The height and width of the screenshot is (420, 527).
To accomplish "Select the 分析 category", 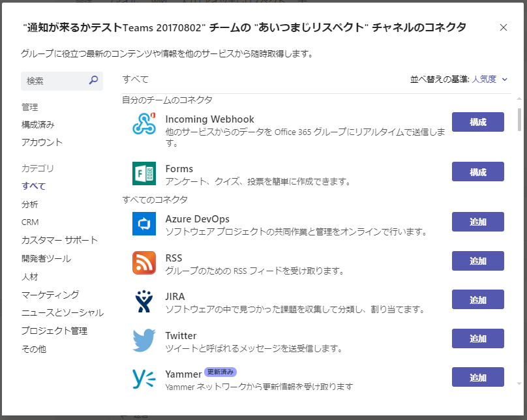I will coord(29,204).
